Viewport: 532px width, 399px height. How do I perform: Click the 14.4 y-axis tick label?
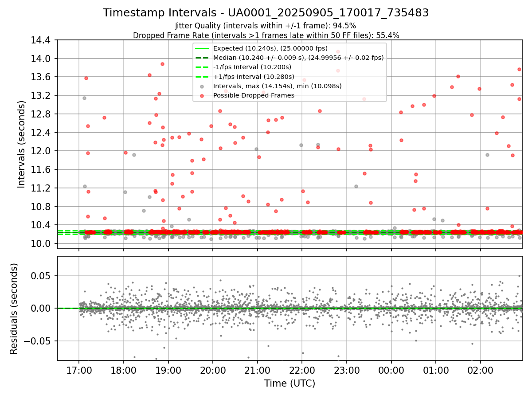(41, 40)
